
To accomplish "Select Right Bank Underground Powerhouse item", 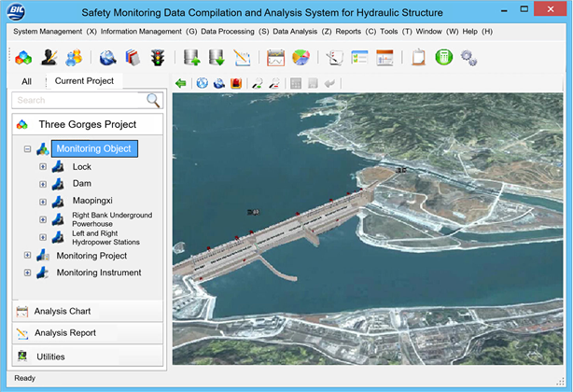I will (x=112, y=219).
